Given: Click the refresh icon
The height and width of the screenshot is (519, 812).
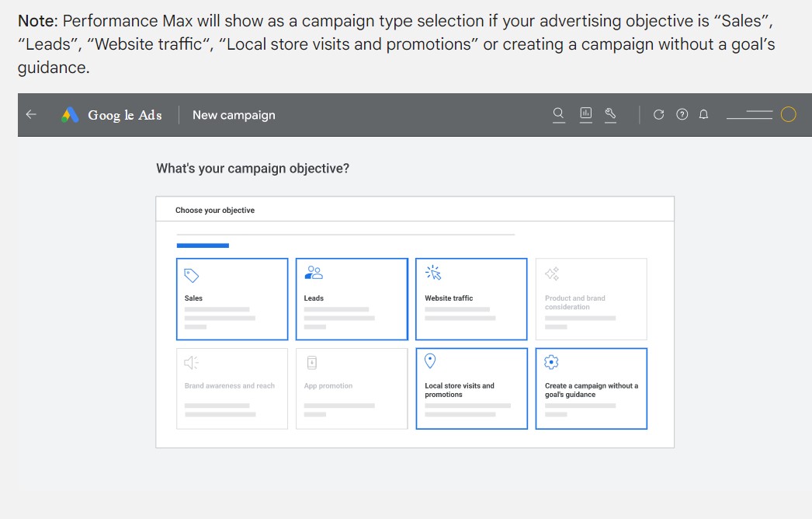Looking at the screenshot, I should [x=658, y=115].
